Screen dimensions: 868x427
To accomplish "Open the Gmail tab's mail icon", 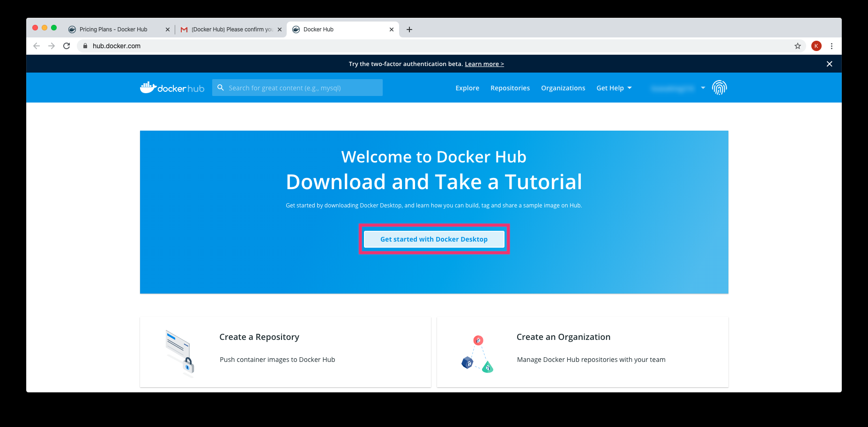I will [184, 29].
